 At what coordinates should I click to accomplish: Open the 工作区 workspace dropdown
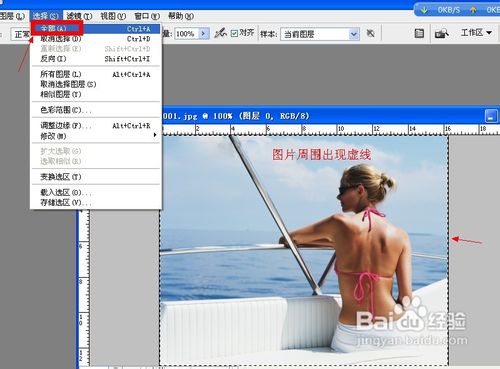click(476, 33)
